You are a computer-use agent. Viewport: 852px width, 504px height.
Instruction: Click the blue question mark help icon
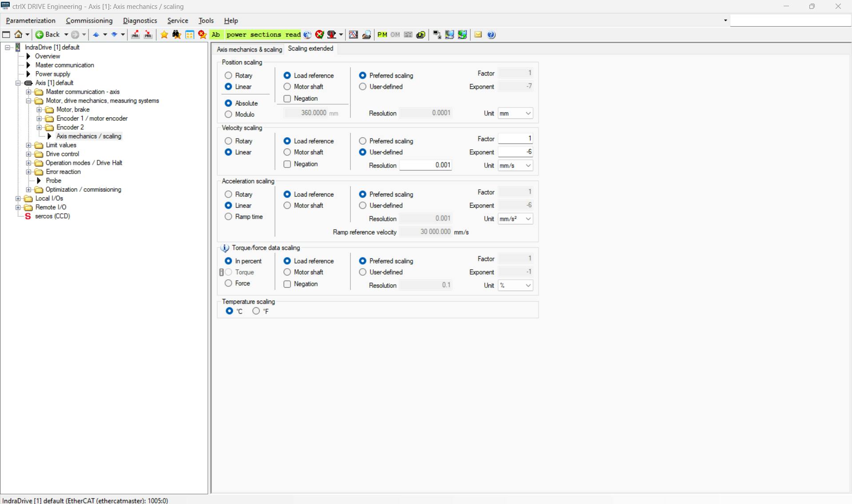(491, 35)
